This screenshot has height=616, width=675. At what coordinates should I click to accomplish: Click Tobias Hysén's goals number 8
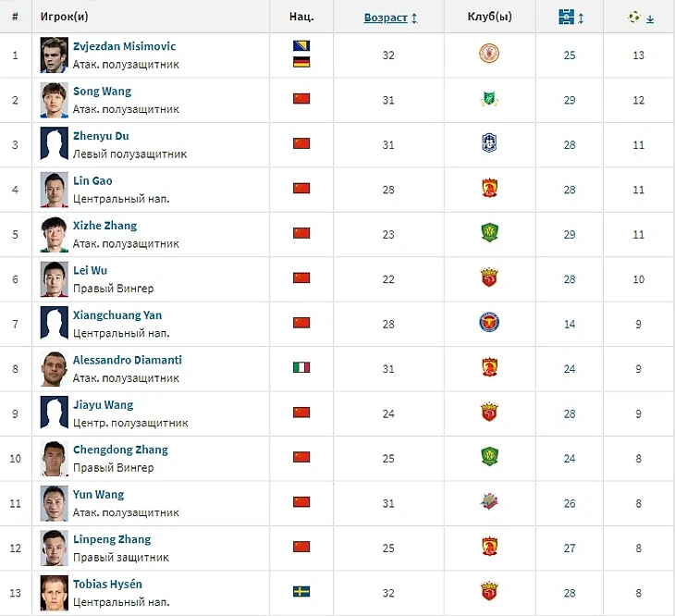[x=639, y=592]
